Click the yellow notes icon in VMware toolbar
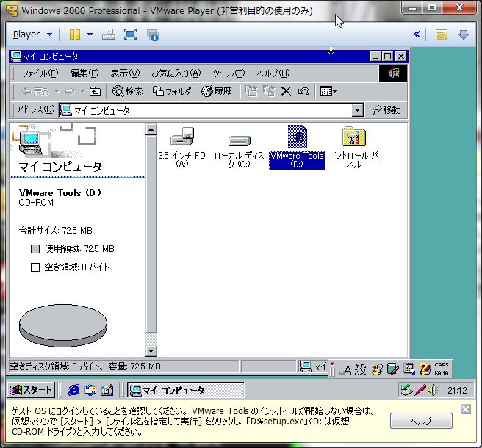Image resolution: width=482 pixels, height=448 pixels. (x=442, y=35)
